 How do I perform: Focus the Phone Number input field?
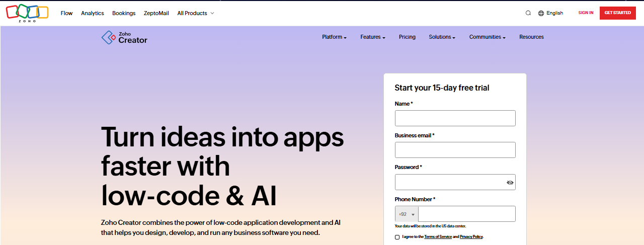pyautogui.click(x=466, y=214)
